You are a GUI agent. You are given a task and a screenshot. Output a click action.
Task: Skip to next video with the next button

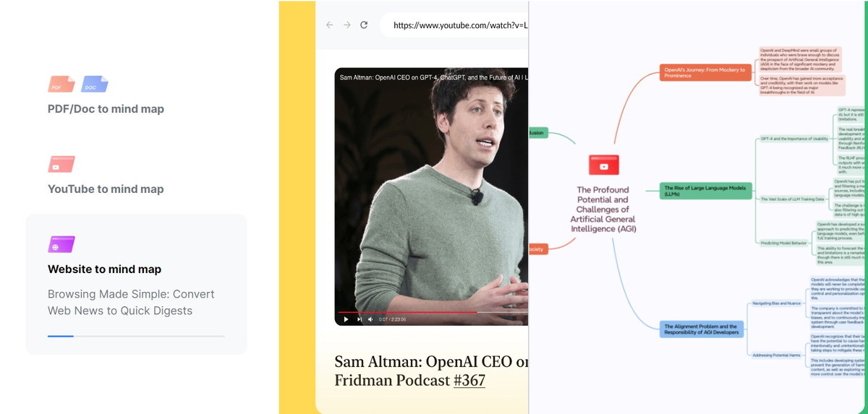359,319
